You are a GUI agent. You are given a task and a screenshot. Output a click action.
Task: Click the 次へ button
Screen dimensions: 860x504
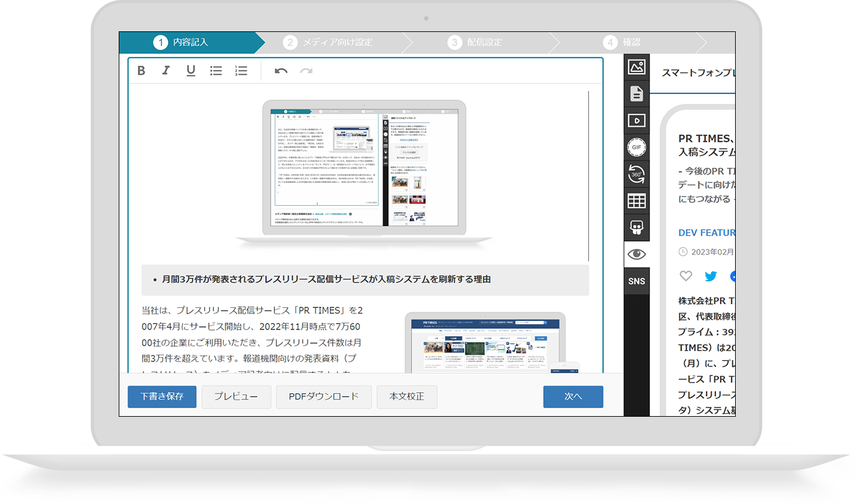(573, 396)
